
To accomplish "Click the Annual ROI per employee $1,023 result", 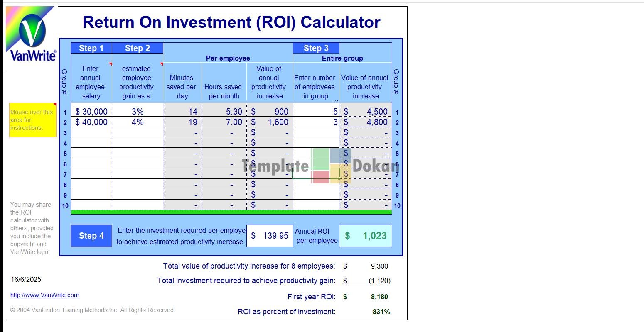I will (366, 236).
